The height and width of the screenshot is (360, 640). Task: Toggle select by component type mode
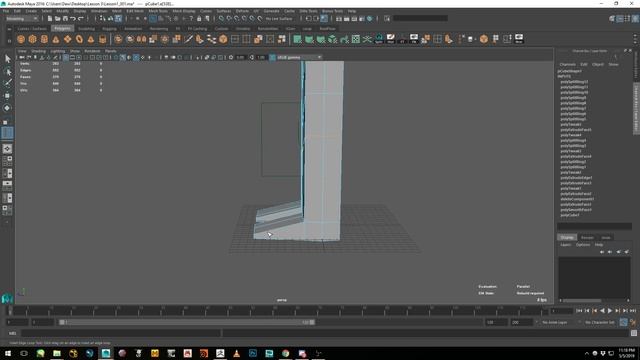click(118, 18)
